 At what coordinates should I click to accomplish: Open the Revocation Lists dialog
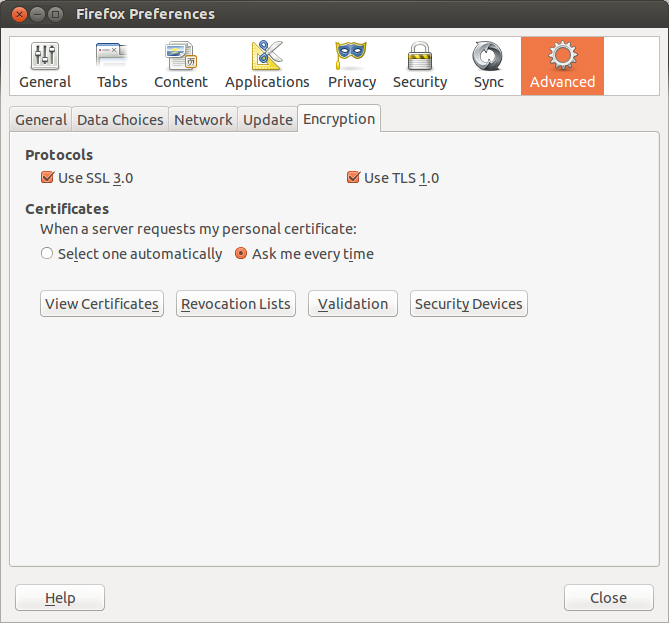pyautogui.click(x=236, y=304)
